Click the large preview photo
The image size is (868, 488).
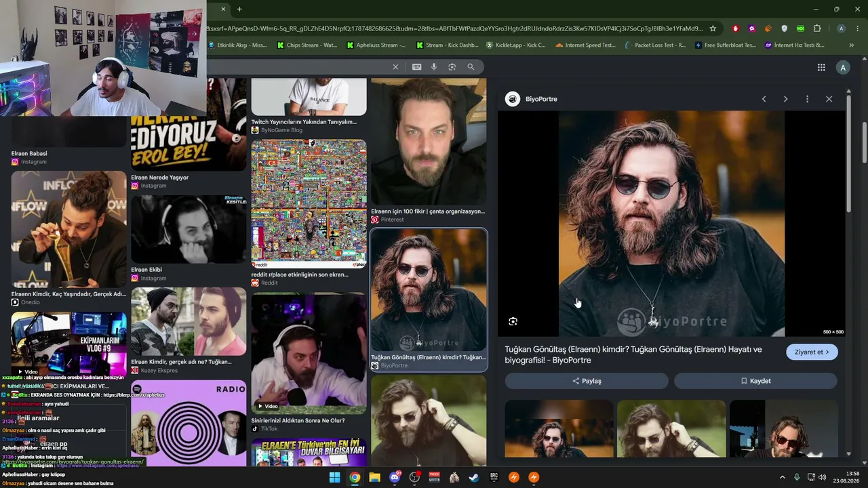pos(671,224)
